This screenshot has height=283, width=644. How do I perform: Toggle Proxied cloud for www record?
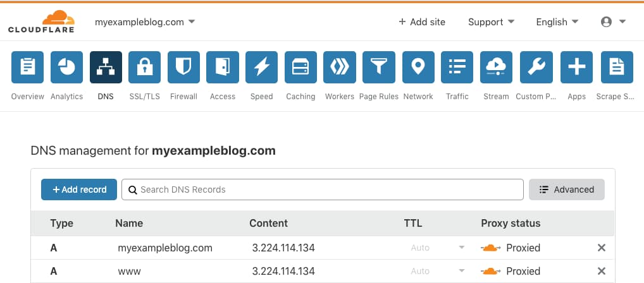(x=490, y=271)
